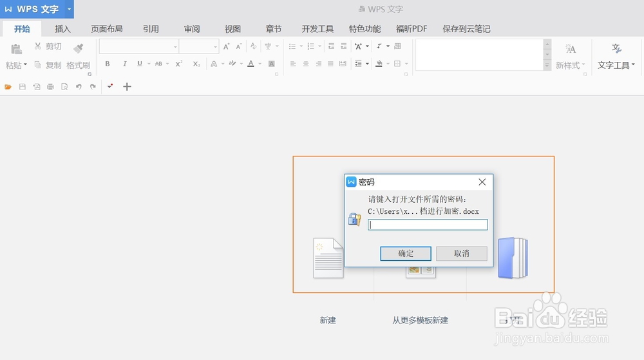The image size is (644, 360).
Task: Select the format painter brush
Action: tap(78, 48)
